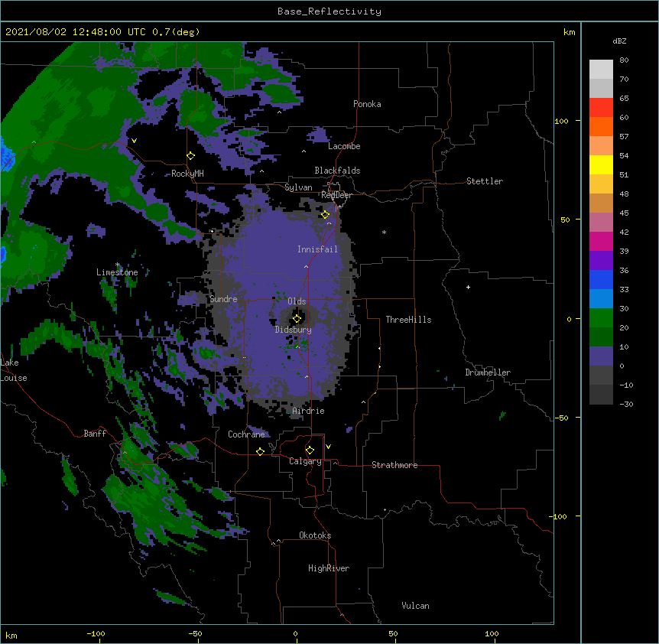
Task: Click the Okotoks town label
Action: (x=315, y=535)
